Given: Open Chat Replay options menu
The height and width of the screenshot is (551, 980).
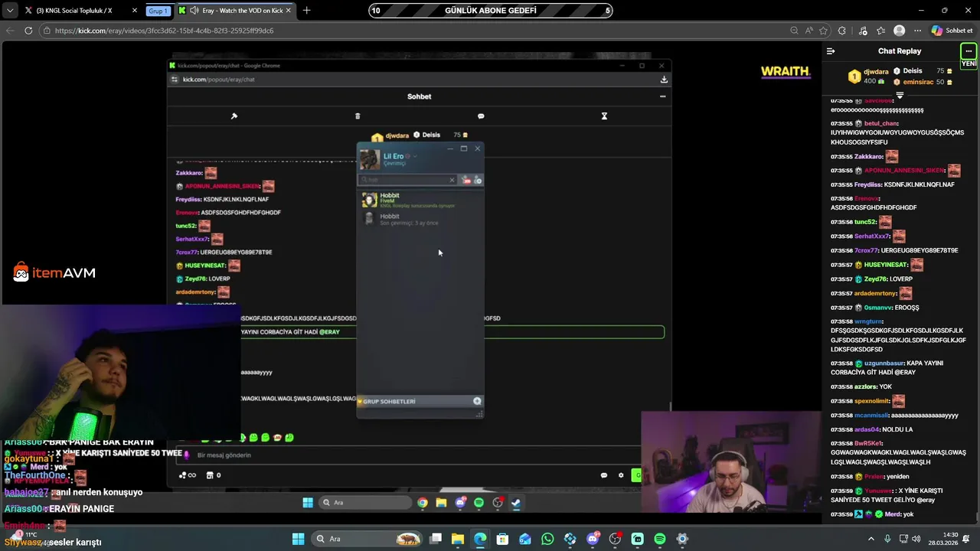Looking at the screenshot, I should [x=969, y=51].
